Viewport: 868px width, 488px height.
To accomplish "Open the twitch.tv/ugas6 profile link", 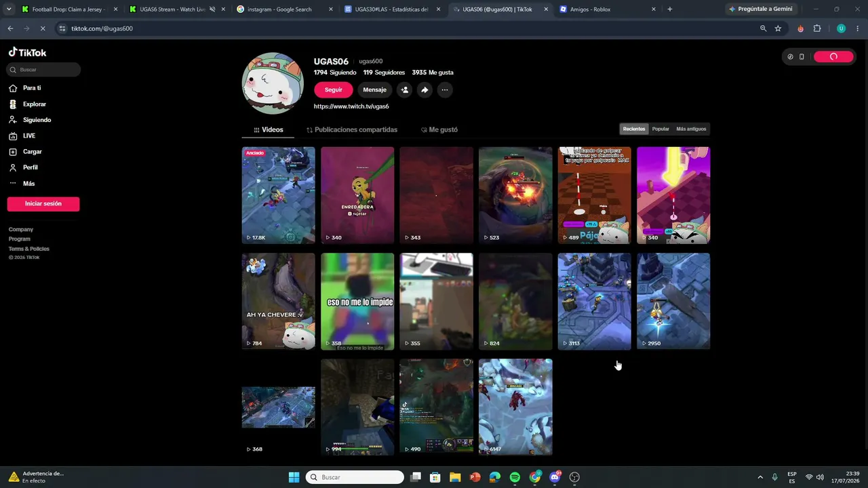I will [x=351, y=106].
